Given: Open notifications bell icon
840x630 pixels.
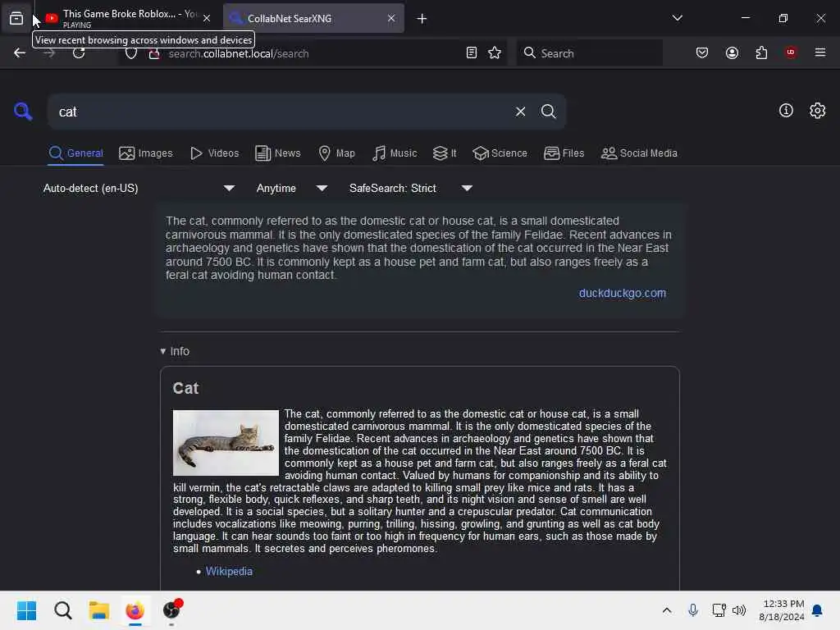Looking at the screenshot, I should 817,610.
